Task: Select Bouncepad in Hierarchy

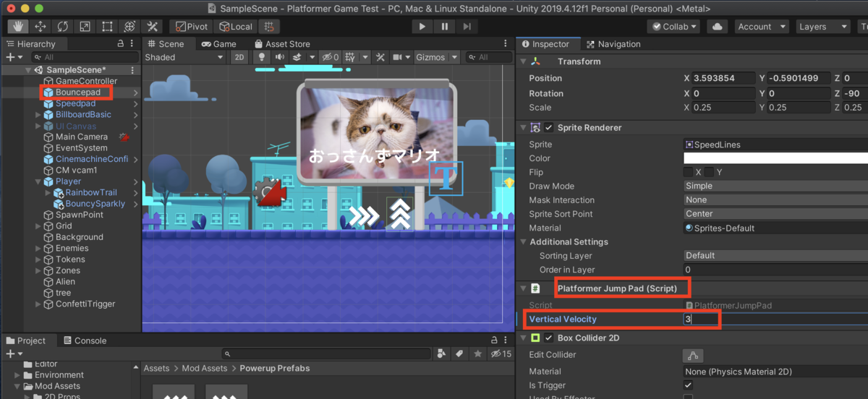Action: [77, 93]
